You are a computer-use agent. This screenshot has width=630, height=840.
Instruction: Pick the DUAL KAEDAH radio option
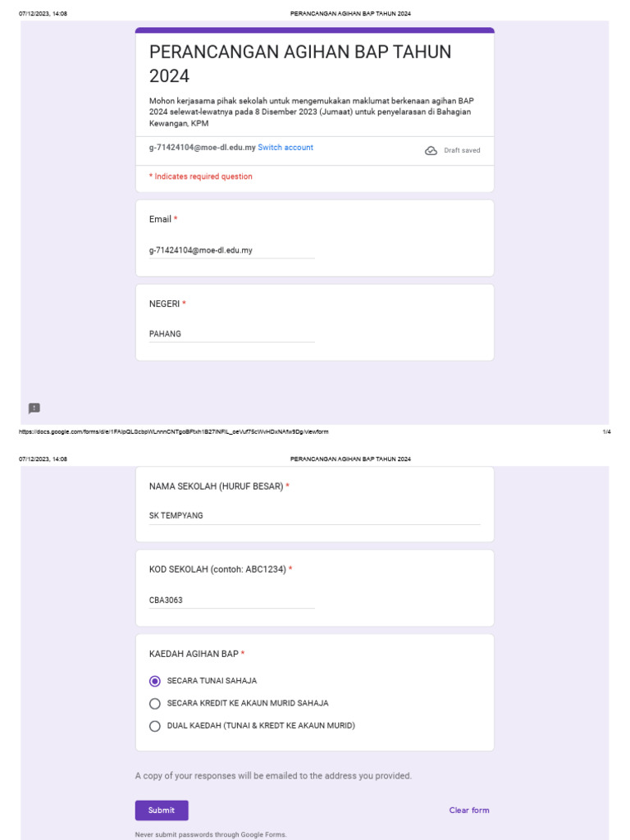155,726
